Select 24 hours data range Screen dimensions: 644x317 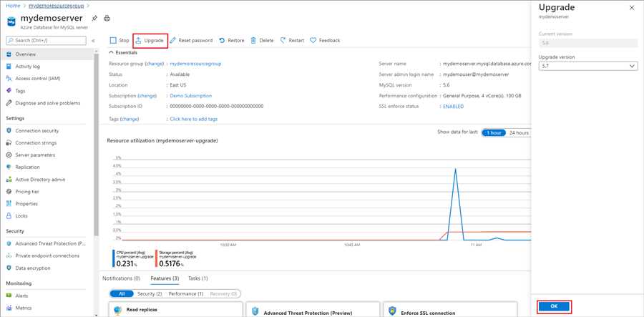point(519,132)
